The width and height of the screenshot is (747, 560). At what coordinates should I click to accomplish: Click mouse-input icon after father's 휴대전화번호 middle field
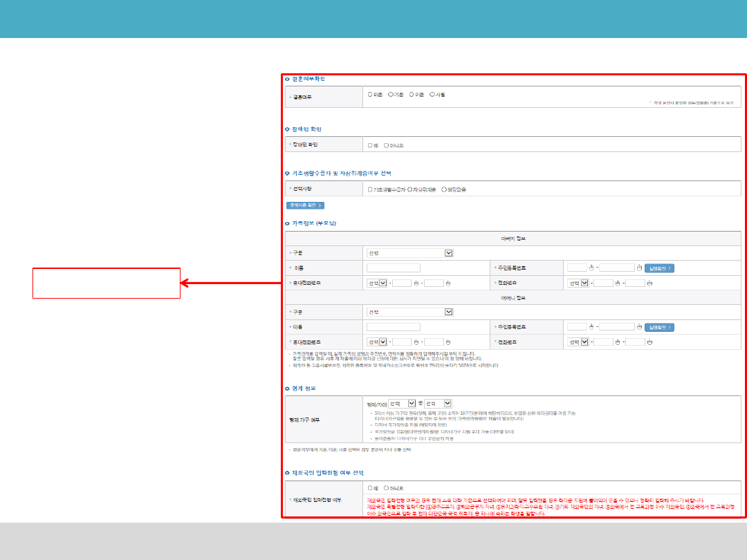(416, 283)
